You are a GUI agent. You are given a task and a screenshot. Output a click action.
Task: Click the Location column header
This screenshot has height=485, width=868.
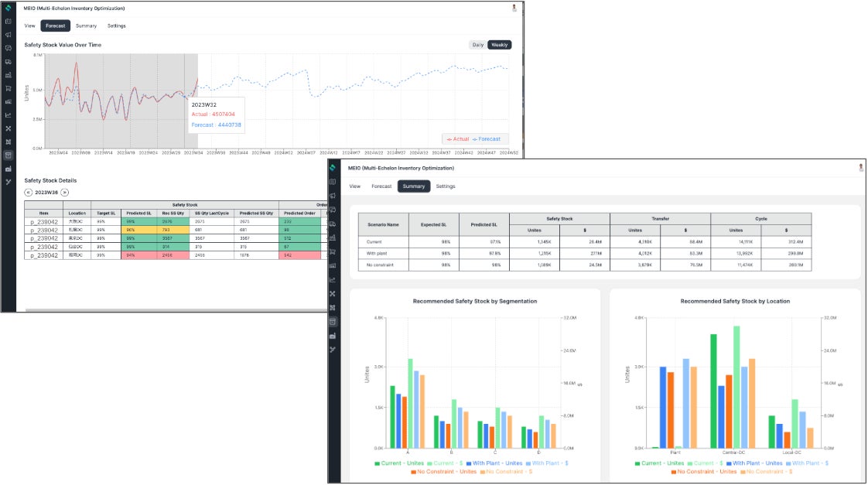click(77, 213)
